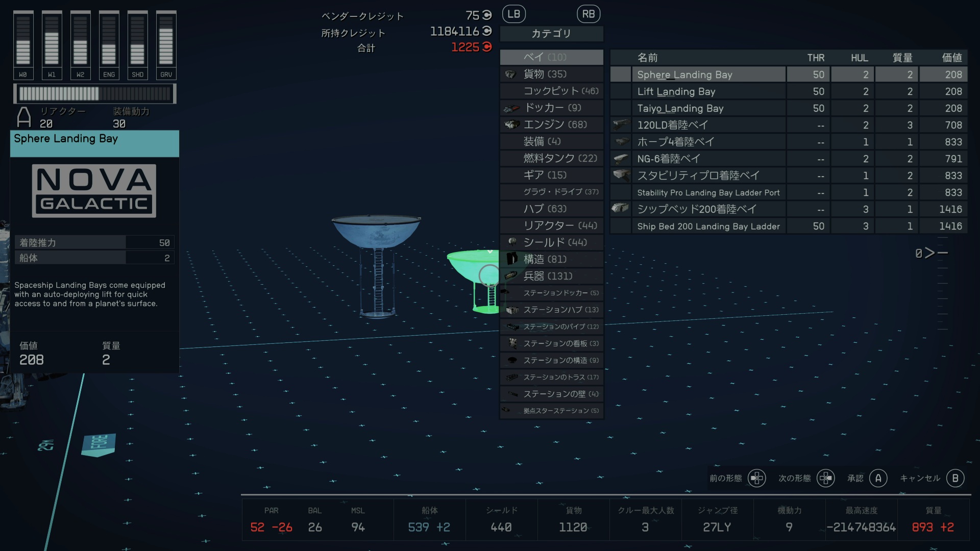Viewport: 980px width, 551px height.
Task: Sort list by 価値 column header
Action: 952,58
